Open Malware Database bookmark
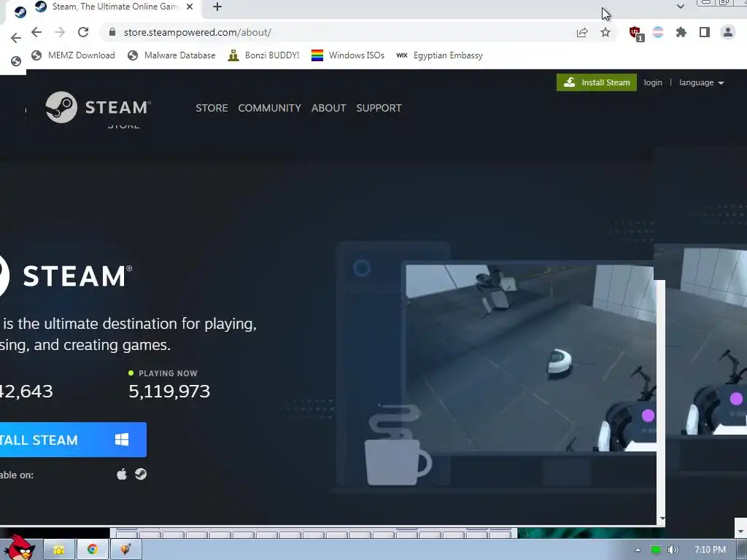The height and width of the screenshot is (560, 747). point(171,55)
